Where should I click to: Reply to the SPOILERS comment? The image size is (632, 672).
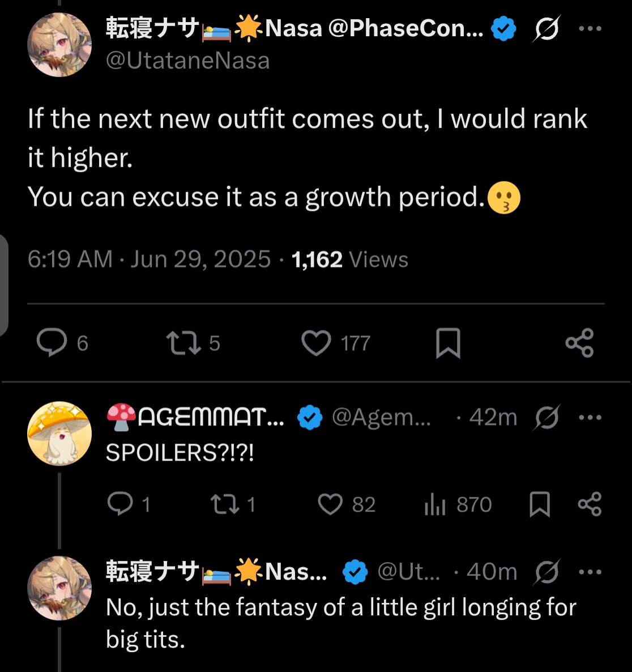tap(120, 504)
